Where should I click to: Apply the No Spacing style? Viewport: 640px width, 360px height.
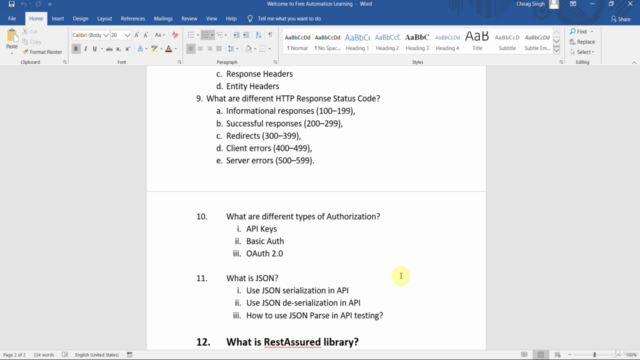[x=327, y=42]
